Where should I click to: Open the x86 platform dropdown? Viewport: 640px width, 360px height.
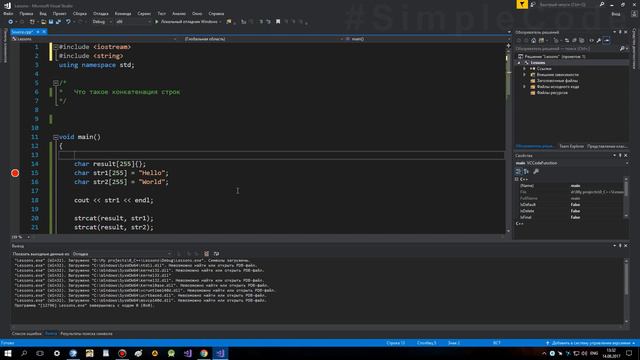pos(133,22)
